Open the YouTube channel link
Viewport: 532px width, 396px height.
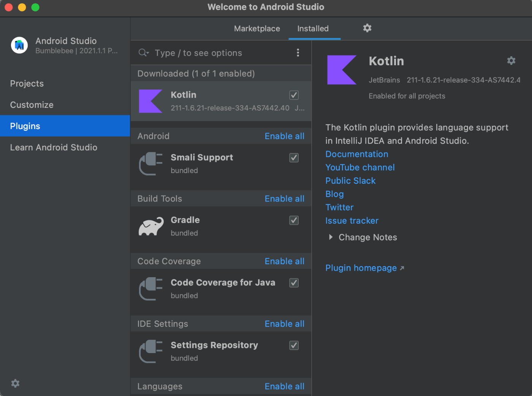[x=360, y=167]
